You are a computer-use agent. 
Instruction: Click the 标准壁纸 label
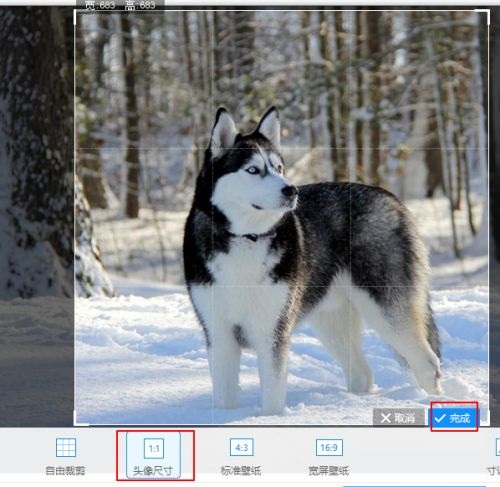click(x=241, y=471)
